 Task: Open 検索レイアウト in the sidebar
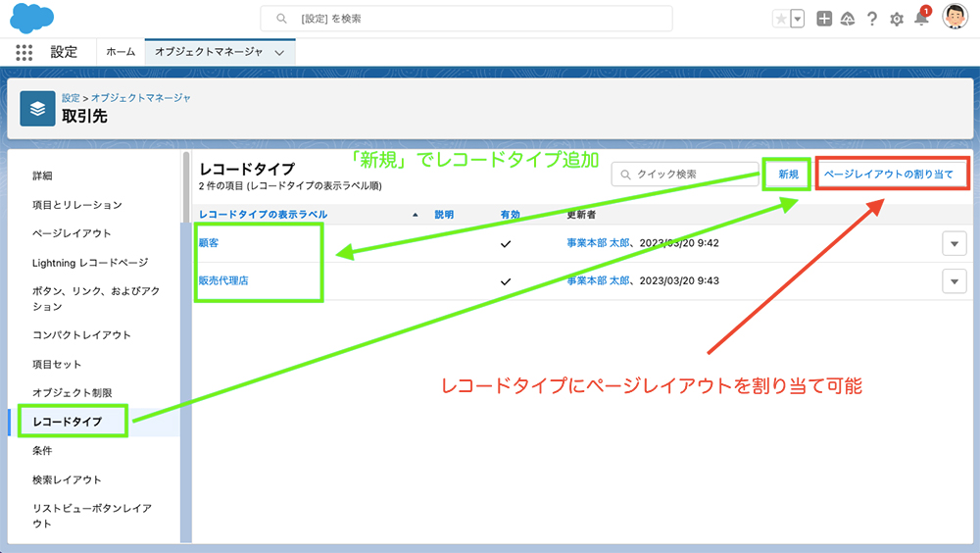(67, 479)
